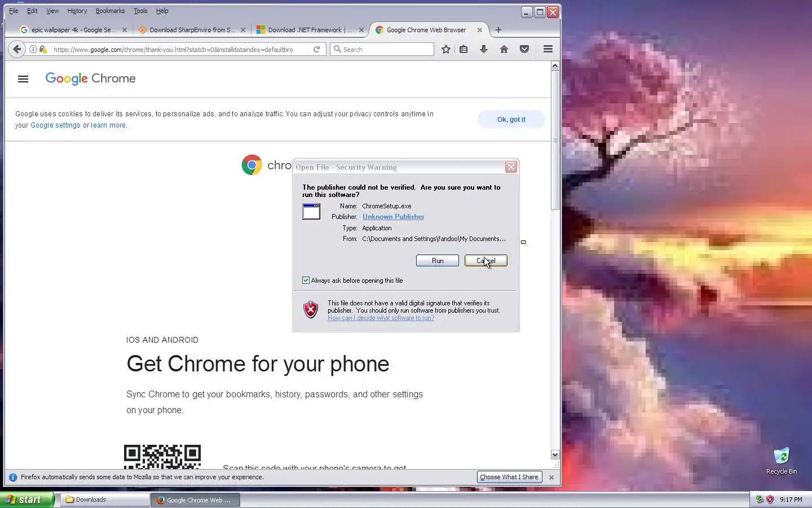The width and height of the screenshot is (812, 508).
Task: Close the epic wallpaper 4k tab
Action: coord(125,30)
